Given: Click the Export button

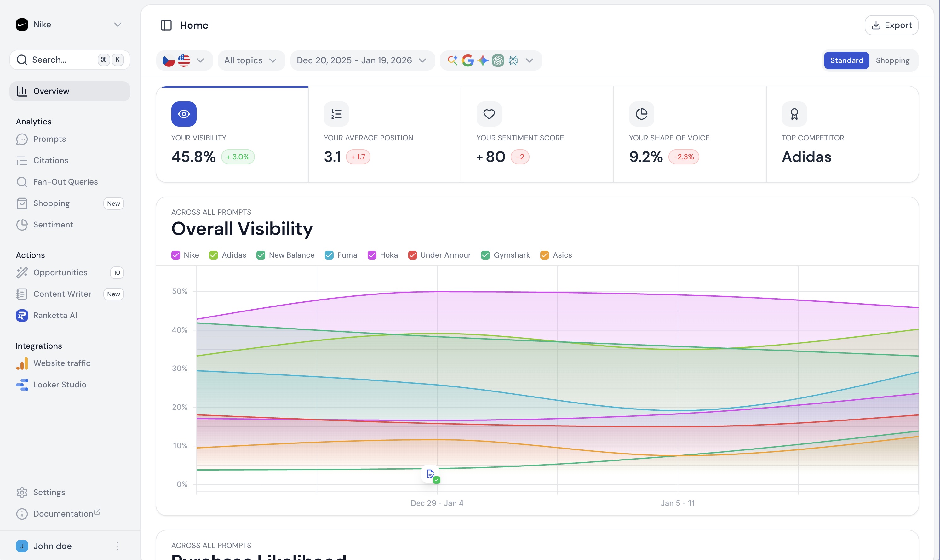Looking at the screenshot, I should tap(891, 25).
